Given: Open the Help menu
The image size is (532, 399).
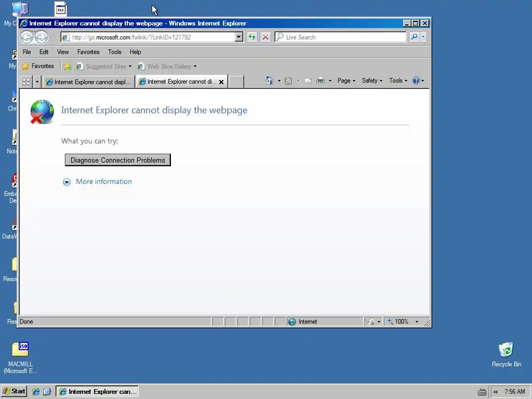Looking at the screenshot, I should 135,52.
